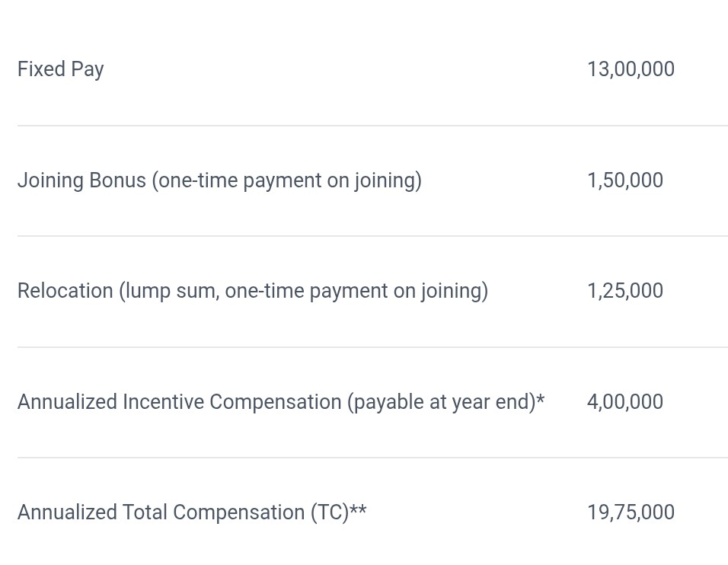728x565 pixels.
Task: Click the Joining Bonus row label
Action: point(219,180)
